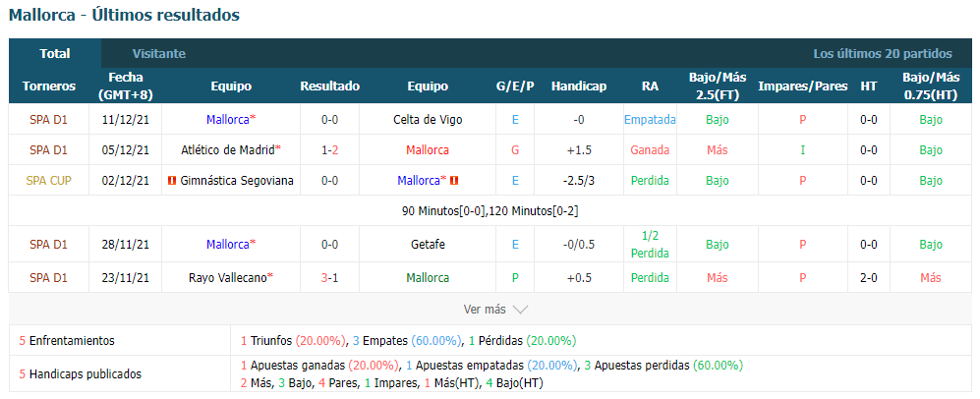Click Mallorca in the 28/11/21 Getafe row

pos(228,244)
